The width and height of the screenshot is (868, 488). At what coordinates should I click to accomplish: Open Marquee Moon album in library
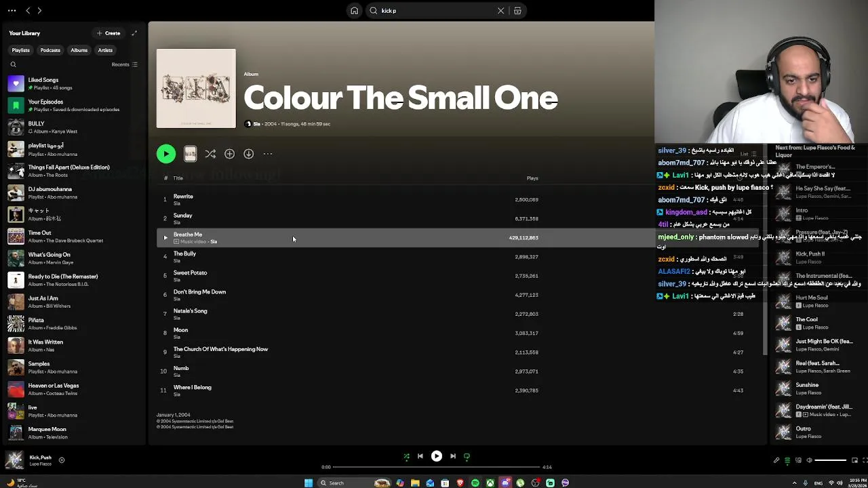click(73, 432)
